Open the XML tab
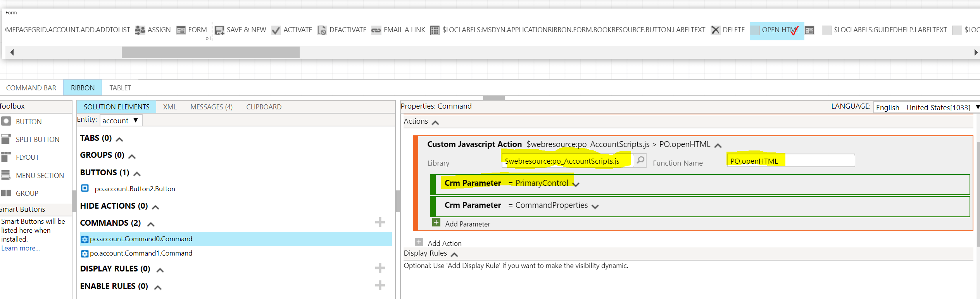 (x=170, y=107)
